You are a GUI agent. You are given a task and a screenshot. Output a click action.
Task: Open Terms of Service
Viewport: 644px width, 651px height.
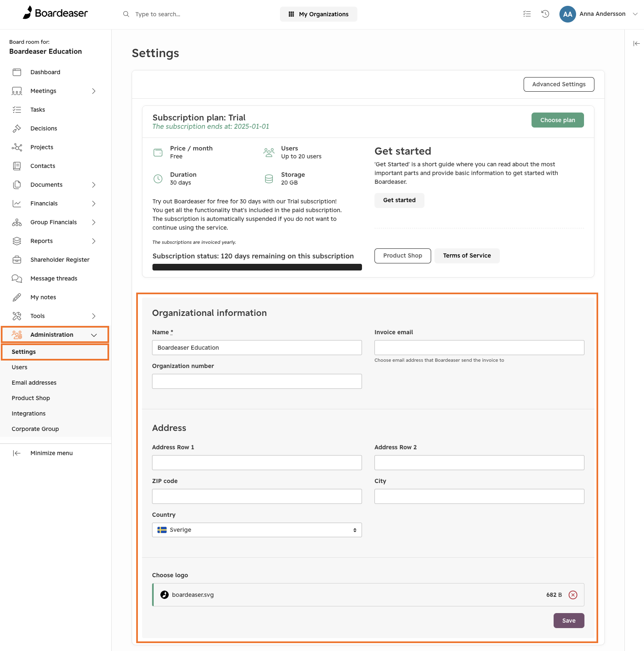pyautogui.click(x=467, y=255)
